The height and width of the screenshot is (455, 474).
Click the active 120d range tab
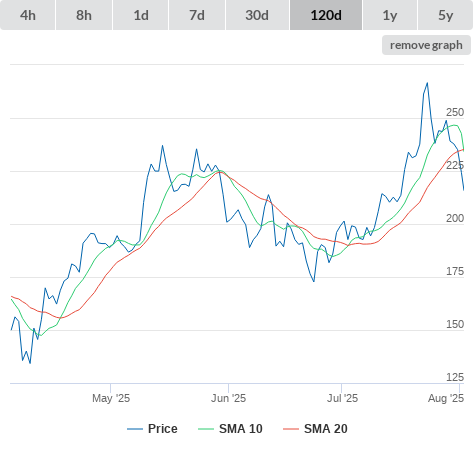[326, 15]
